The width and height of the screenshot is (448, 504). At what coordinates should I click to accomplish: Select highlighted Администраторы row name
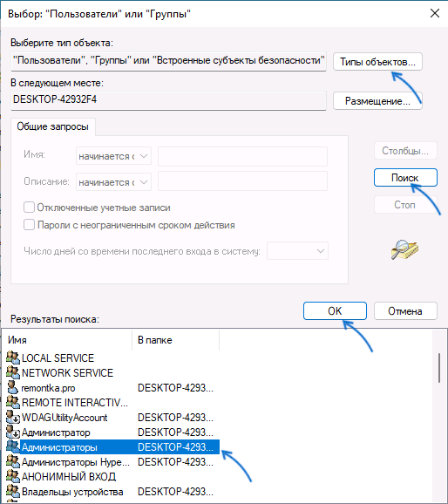tap(59, 447)
